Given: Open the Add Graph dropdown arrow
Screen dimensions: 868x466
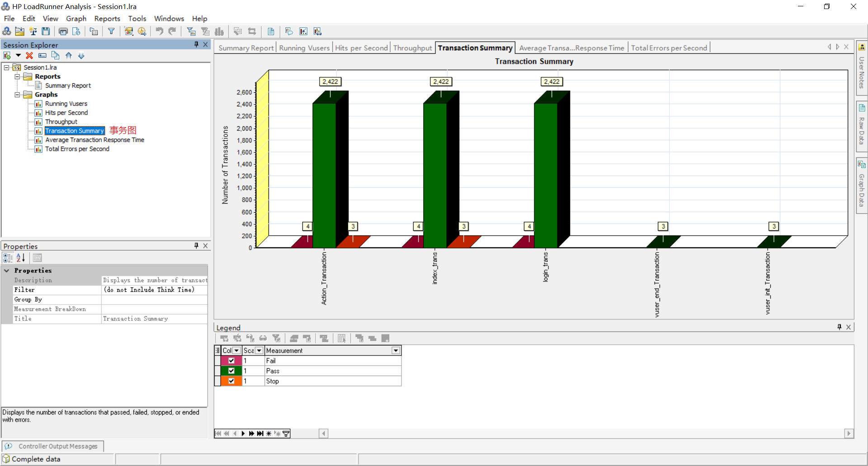Looking at the screenshot, I should (x=18, y=56).
